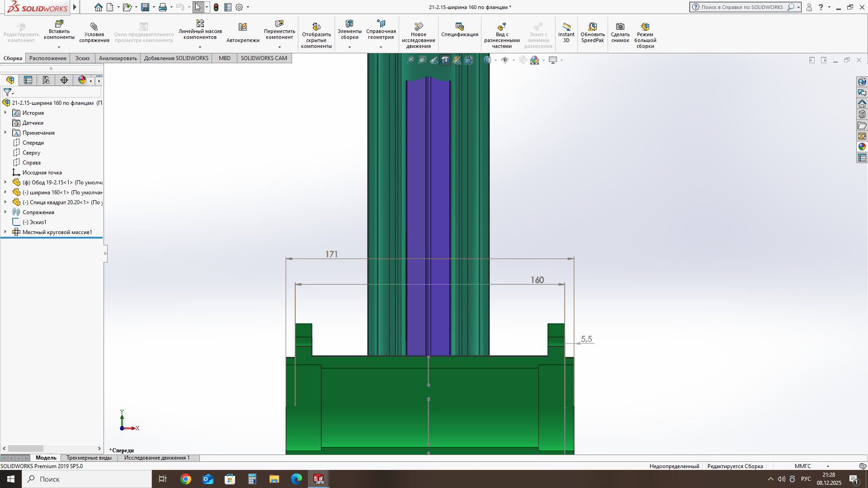
Task: Click the Трехмерные виды bottom tab
Action: pyautogui.click(x=89, y=458)
